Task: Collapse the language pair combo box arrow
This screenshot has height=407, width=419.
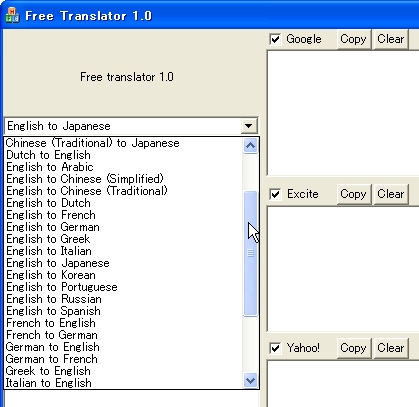Action: click(249, 126)
